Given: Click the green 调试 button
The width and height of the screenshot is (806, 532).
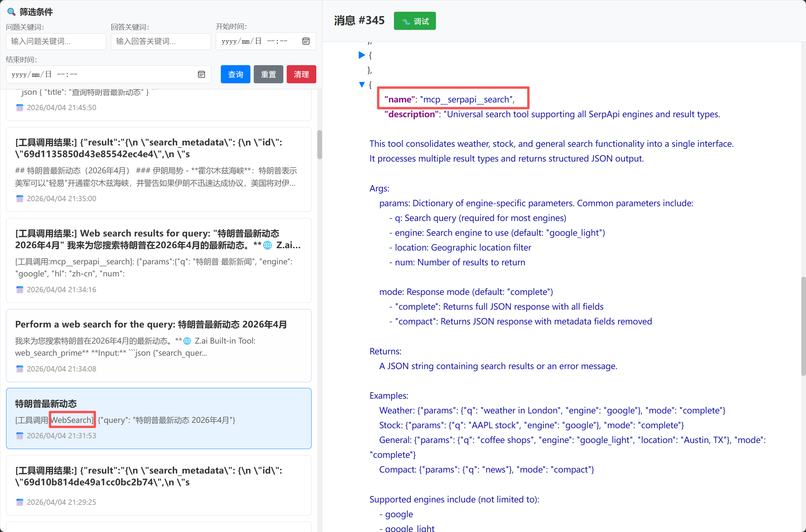Looking at the screenshot, I should click(414, 21).
